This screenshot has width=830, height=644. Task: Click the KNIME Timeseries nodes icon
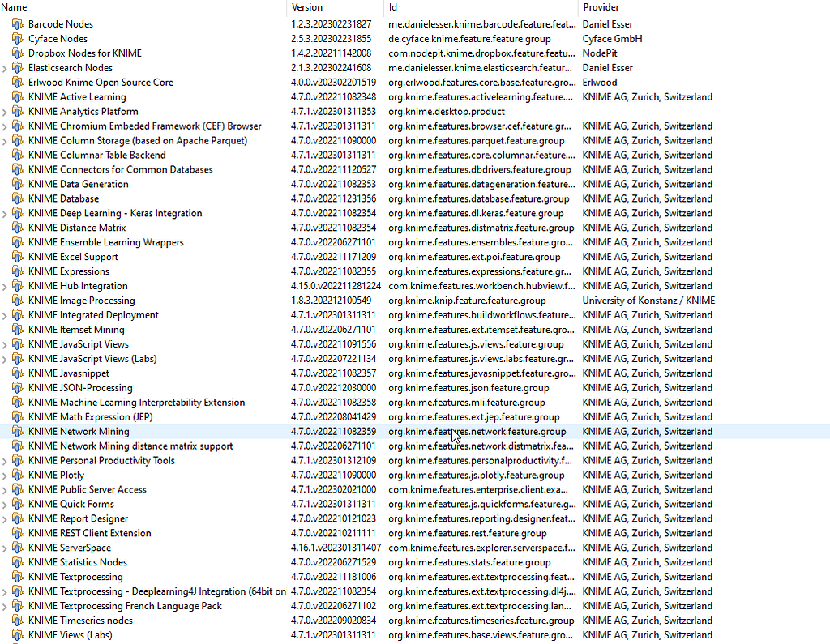[18, 621]
